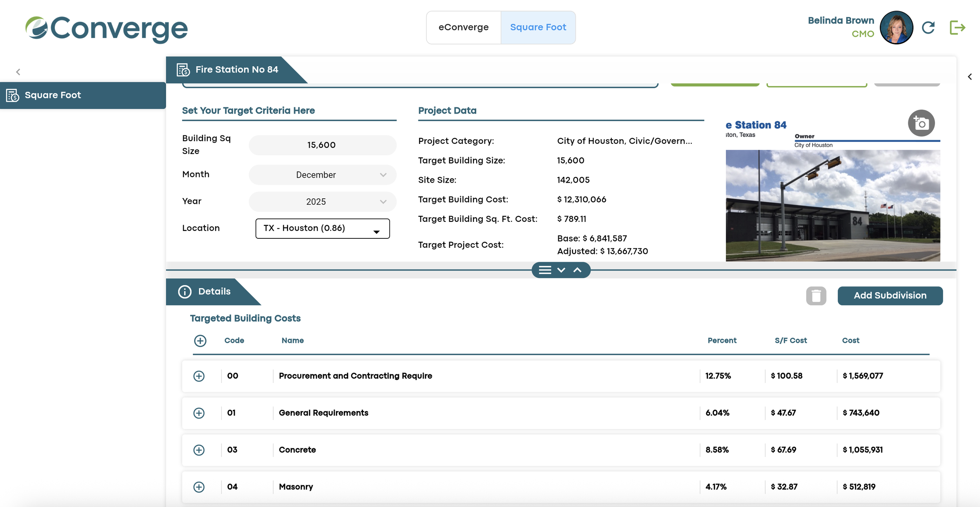Select the Square Foot top tab
Screen dimensions: 980x507
538,27
